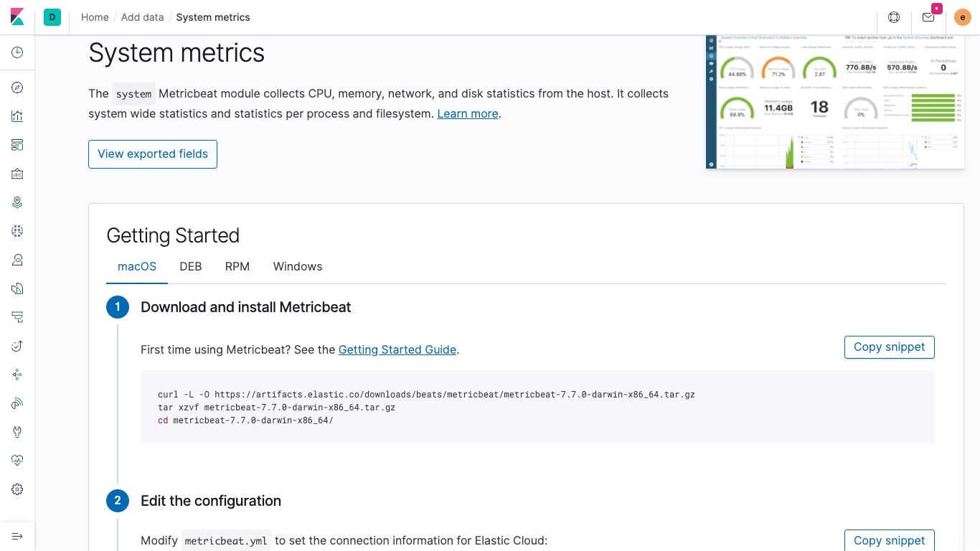
Task: Open Dev Tools wrench icon
Action: (x=17, y=432)
